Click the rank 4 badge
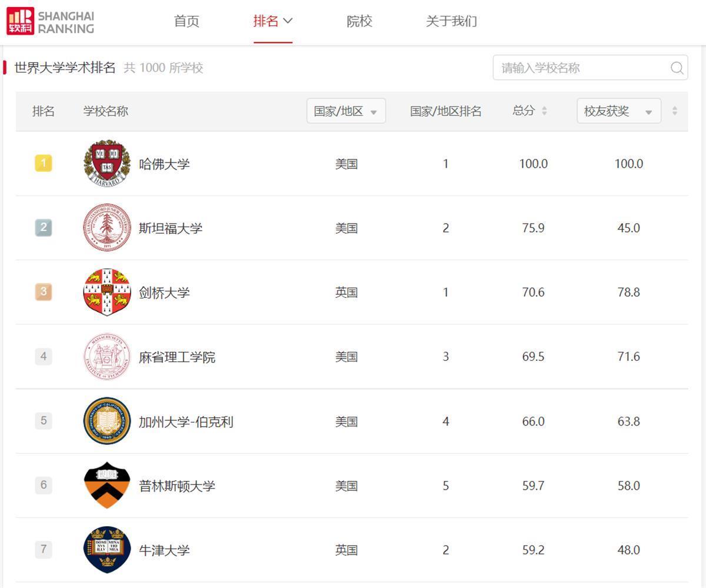This screenshot has width=706, height=588. pos(44,356)
